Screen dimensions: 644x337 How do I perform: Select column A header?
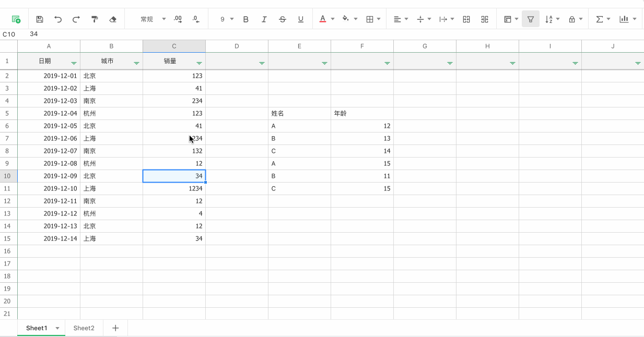pos(49,46)
